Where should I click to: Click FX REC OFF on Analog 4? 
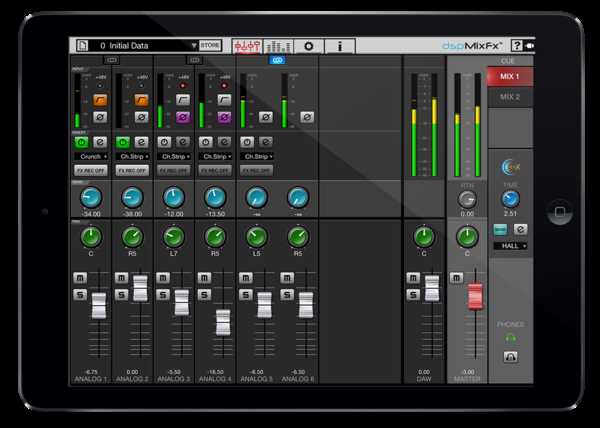tap(215, 171)
